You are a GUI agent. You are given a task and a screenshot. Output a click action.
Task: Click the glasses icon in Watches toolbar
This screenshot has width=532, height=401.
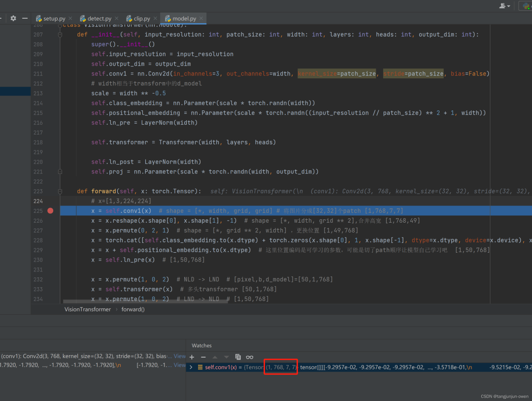(x=250, y=357)
